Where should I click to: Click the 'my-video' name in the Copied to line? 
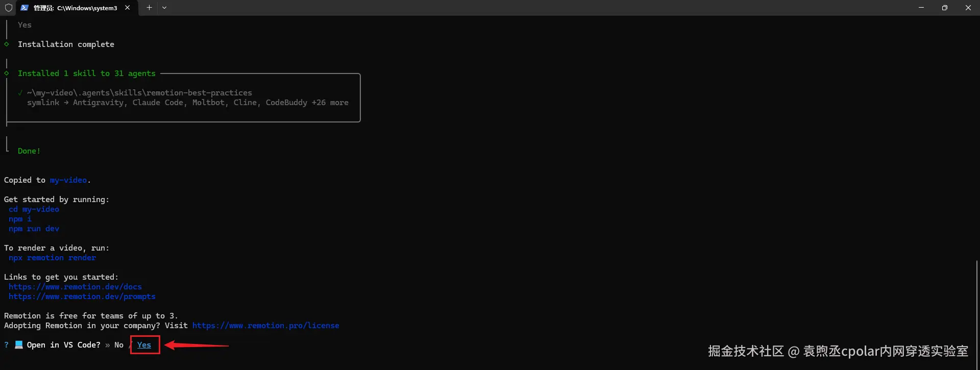[68, 180]
